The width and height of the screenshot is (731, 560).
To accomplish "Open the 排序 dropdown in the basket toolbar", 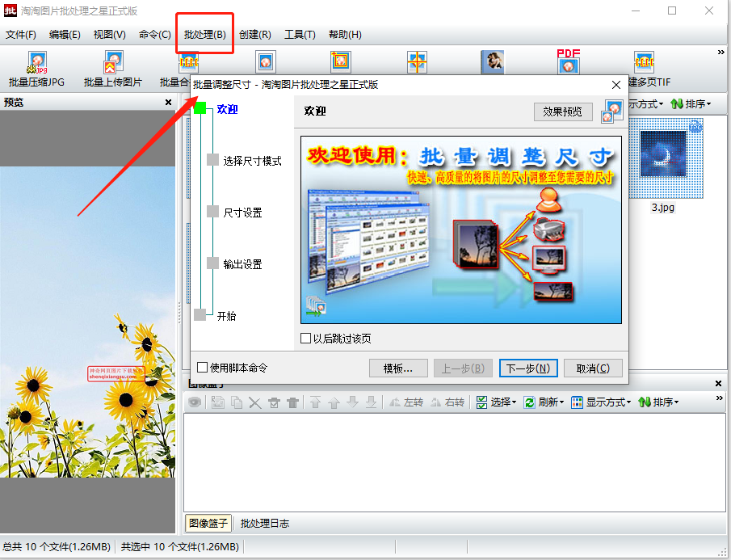I will (x=658, y=402).
